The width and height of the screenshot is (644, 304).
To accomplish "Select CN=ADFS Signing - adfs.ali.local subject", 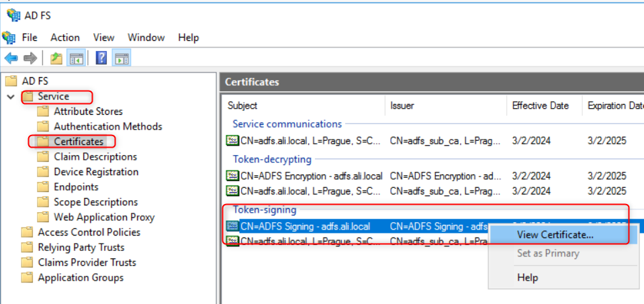I will (x=305, y=226).
